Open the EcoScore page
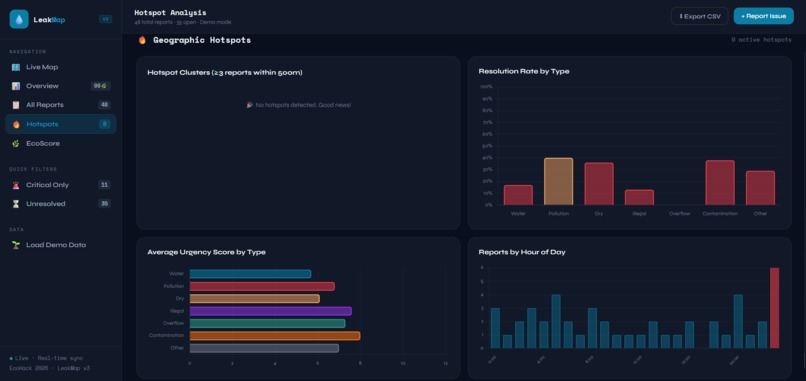The width and height of the screenshot is (806, 381). point(61,143)
